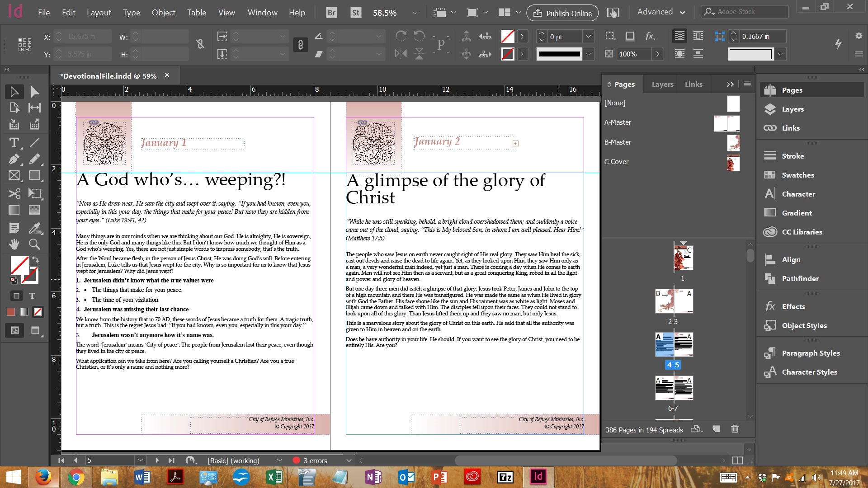Screen dimensions: 868x488
Task: Pick the Direct Selection tool
Action: pyautogui.click(x=34, y=92)
